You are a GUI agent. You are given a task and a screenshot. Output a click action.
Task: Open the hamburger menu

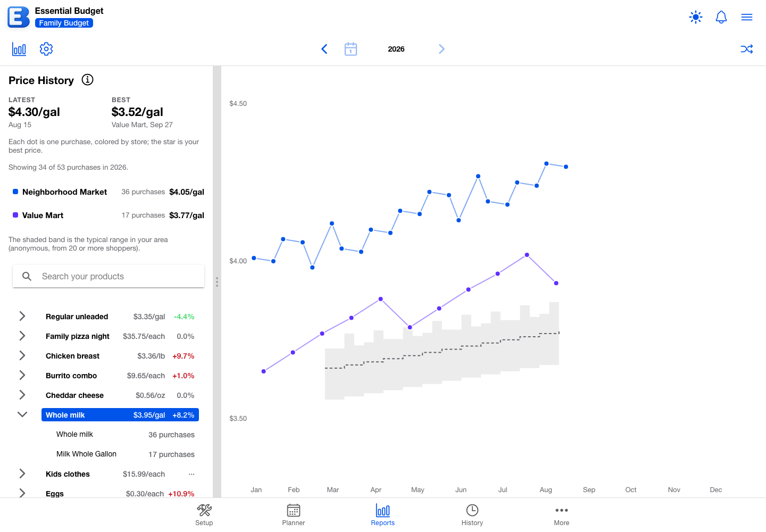click(x=747, y=17)
